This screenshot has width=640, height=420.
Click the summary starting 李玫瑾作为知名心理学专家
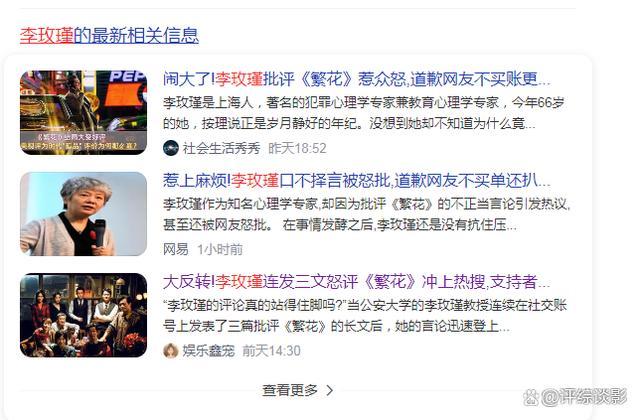(x=367, y=214)
